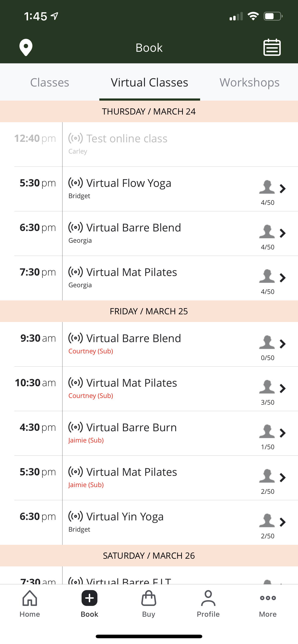Switch to the Workshops tab

pos(250,82)
